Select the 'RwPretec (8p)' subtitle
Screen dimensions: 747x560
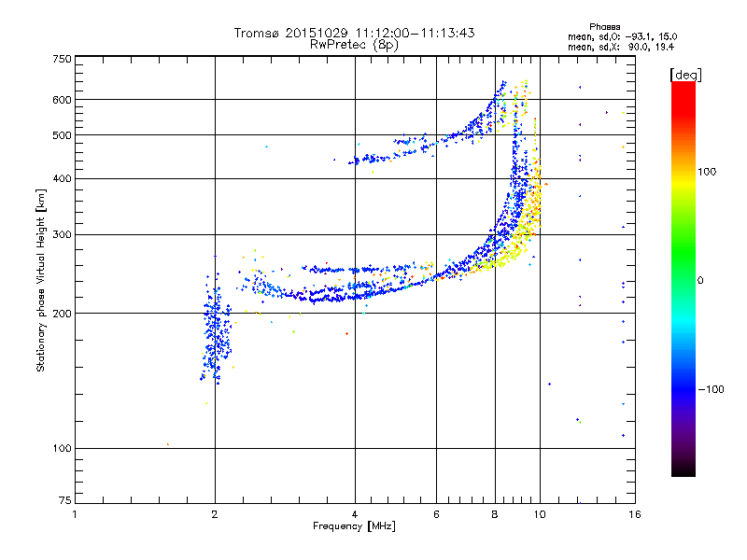(354, 45)
